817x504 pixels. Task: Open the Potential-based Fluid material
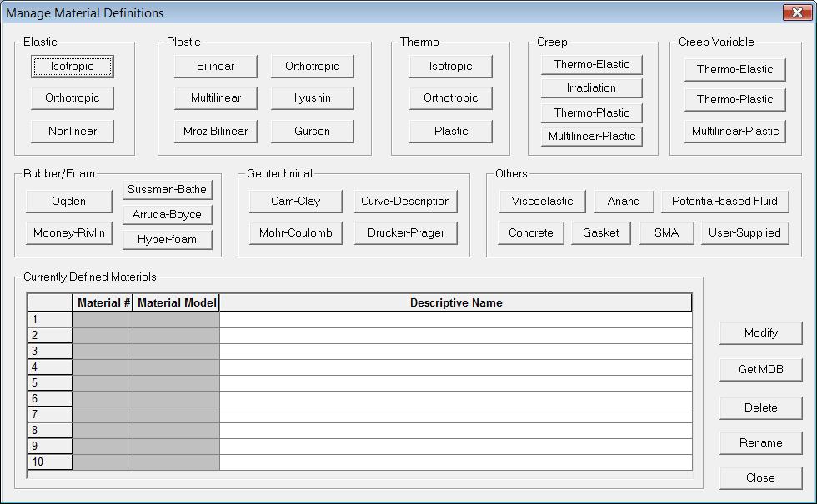coord(724,202)
